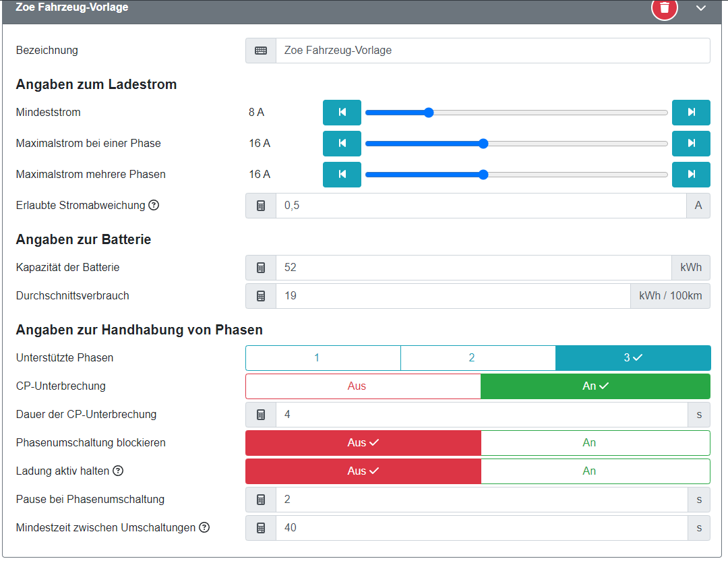Click help icon for Mindestzeit zwischen Umschaltungen
This screenshot has height=561, width=728.
(204, 527)
